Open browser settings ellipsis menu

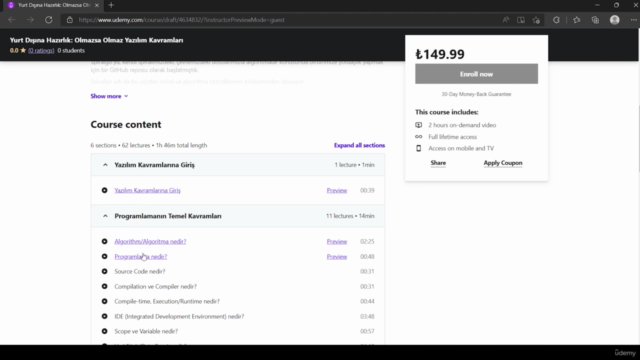(x=633, y=20)
